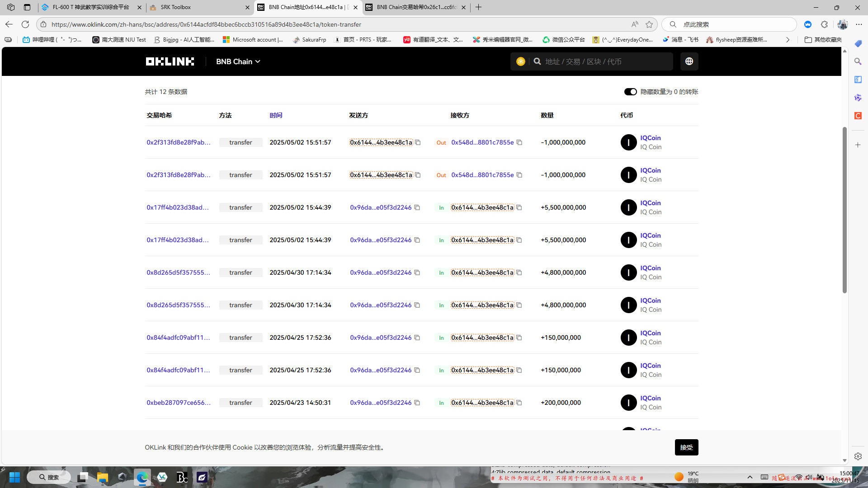Add page to favorites with star icon
Screen dimensions: 868x488
(x=649, y=24)
